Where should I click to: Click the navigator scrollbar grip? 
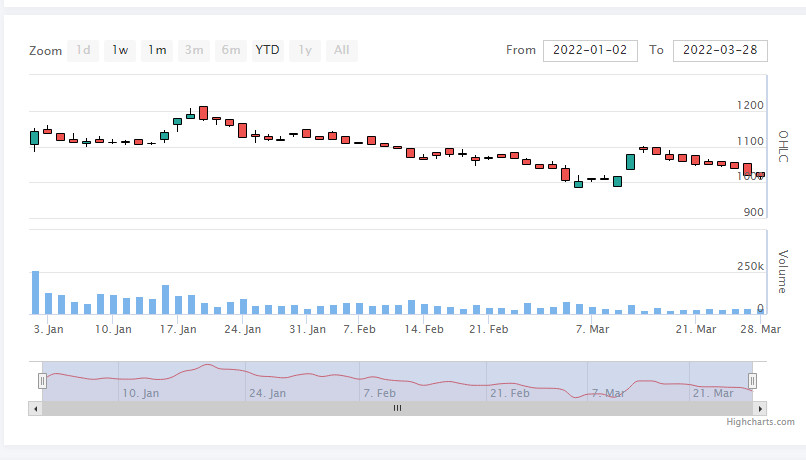point(397,408)
